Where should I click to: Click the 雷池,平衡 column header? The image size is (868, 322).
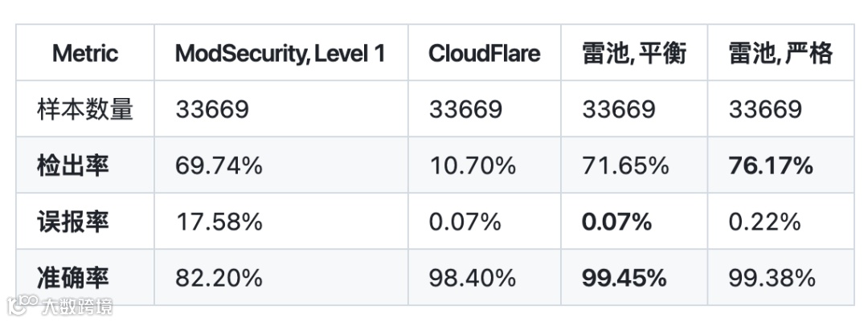(634, 54)
